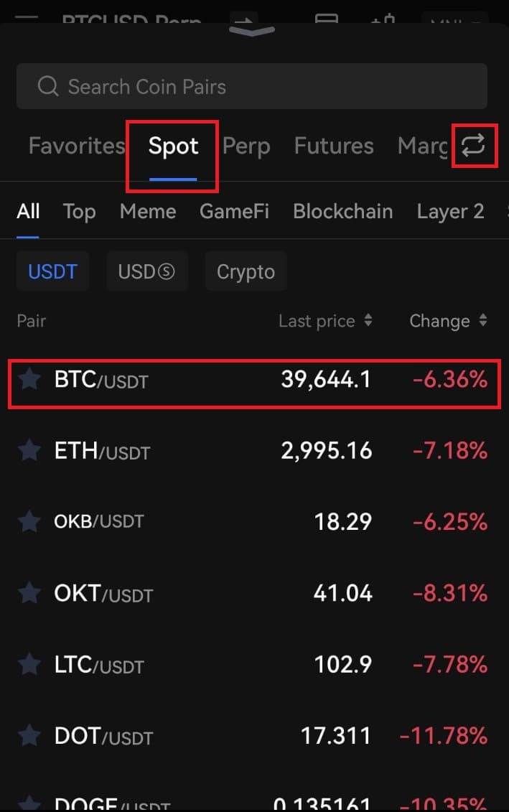Favorite BTC/USDT with its star
The height and width of the screenshot is (812, 509).
tap(29, 379)
